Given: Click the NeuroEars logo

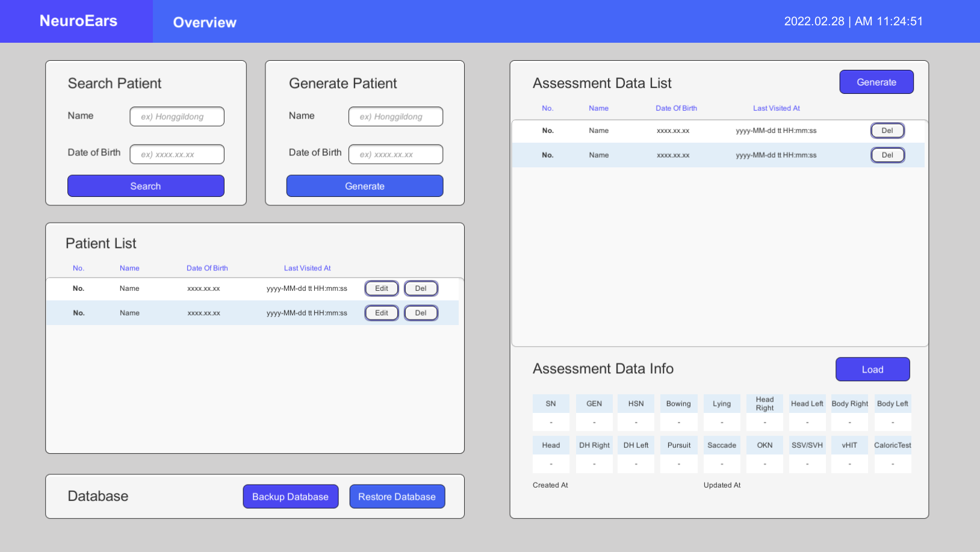Looking at the screenshot, I should tap(78, 20).
